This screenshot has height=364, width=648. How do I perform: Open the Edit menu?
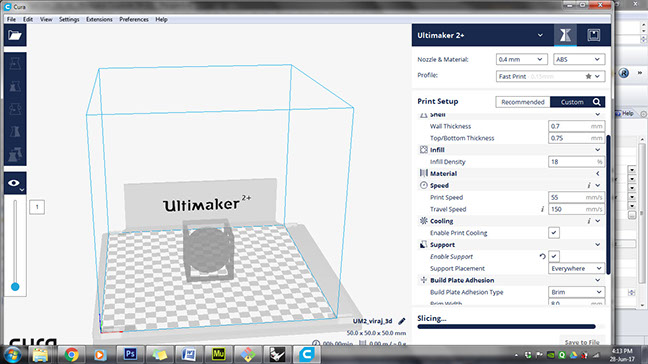(28, 19)
